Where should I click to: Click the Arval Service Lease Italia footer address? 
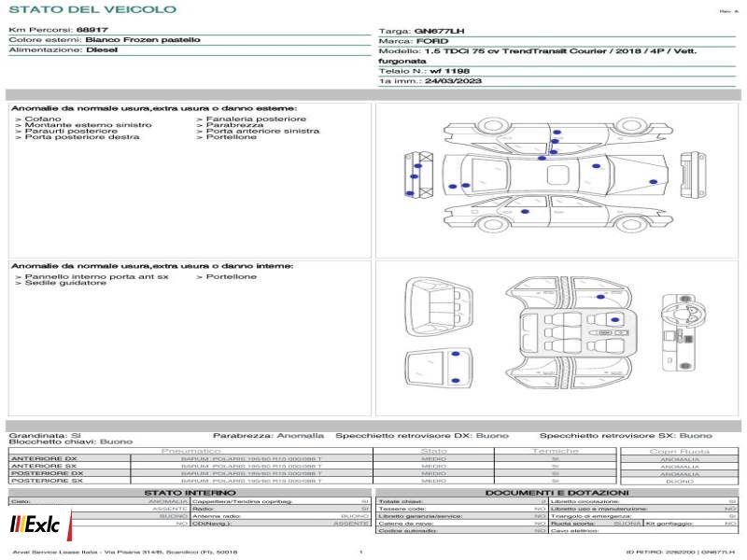tap(125, 553)
